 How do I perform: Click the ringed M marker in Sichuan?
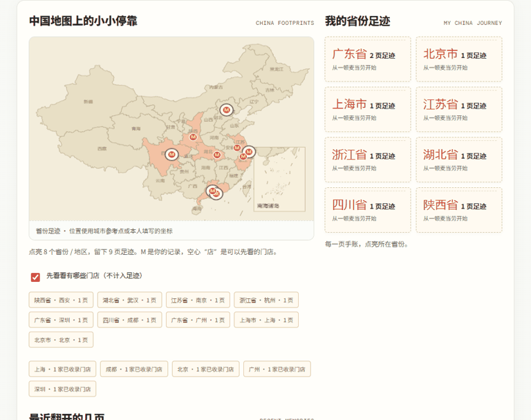tap(171, 155)
